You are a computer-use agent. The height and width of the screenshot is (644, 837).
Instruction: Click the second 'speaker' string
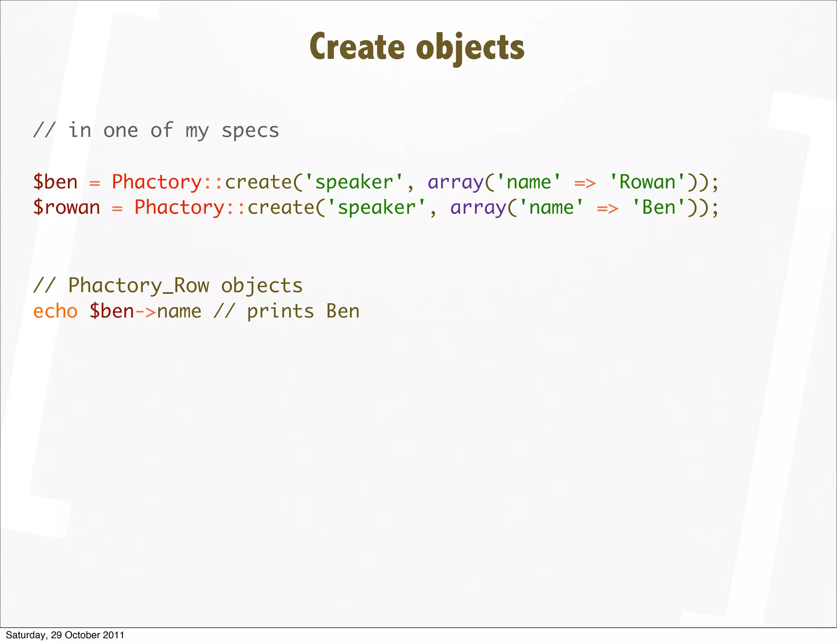coord(376,208)
